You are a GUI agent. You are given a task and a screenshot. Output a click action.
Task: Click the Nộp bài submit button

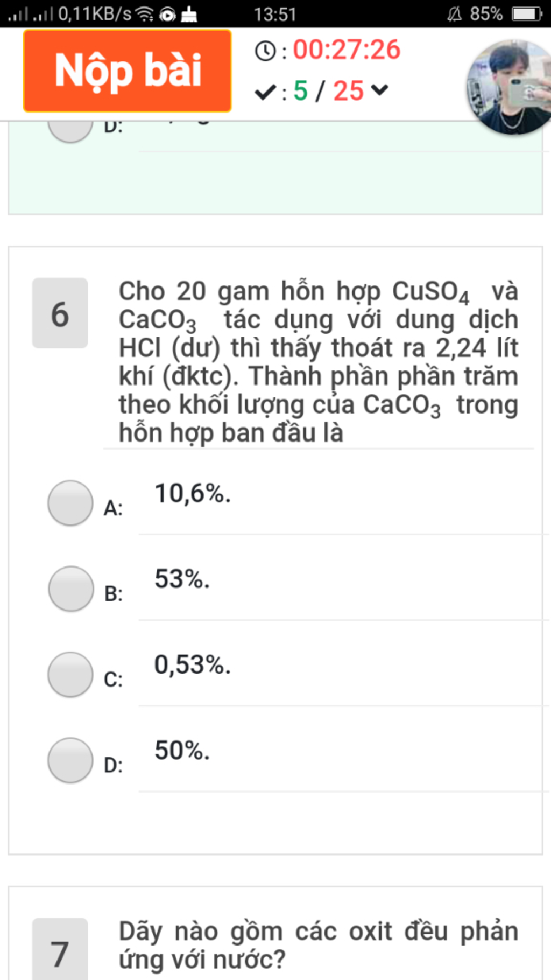click(x=128, y=71)
